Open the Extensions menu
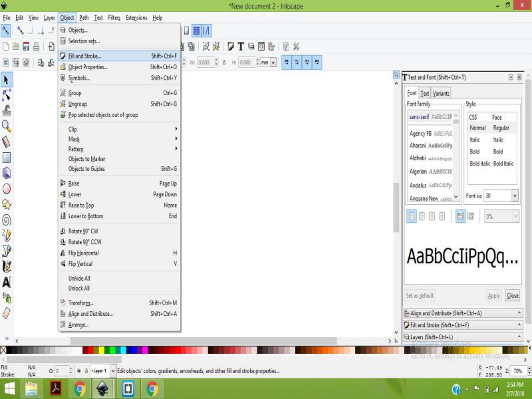 pos(136,18)
